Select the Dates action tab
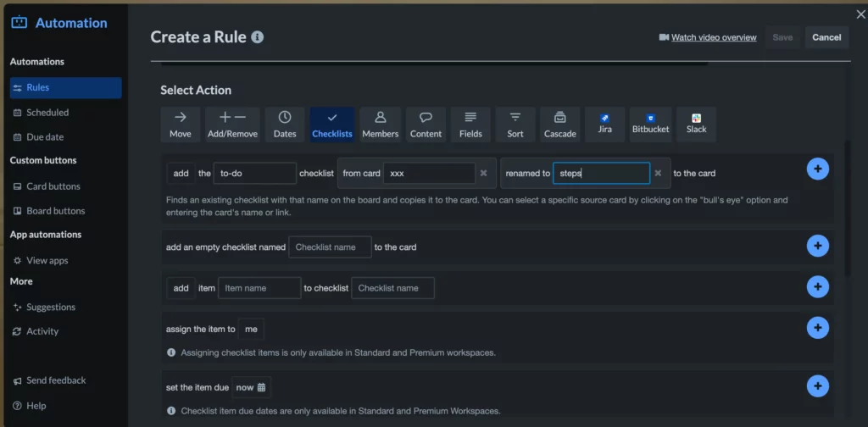 (285, 125)
